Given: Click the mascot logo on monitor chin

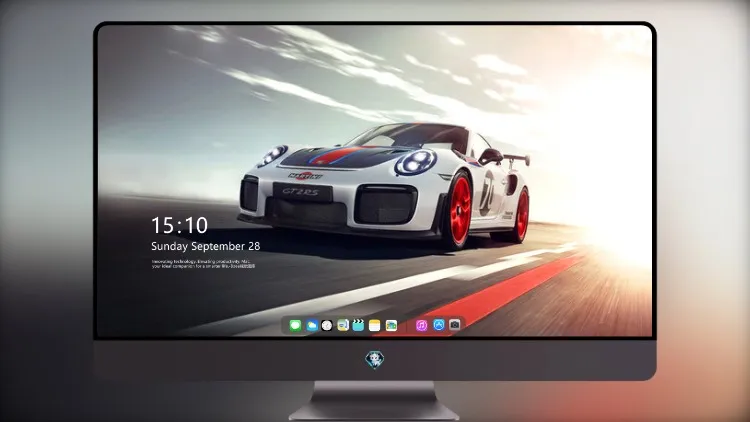Looking at the screenshot, I should [x=375, y=360].
